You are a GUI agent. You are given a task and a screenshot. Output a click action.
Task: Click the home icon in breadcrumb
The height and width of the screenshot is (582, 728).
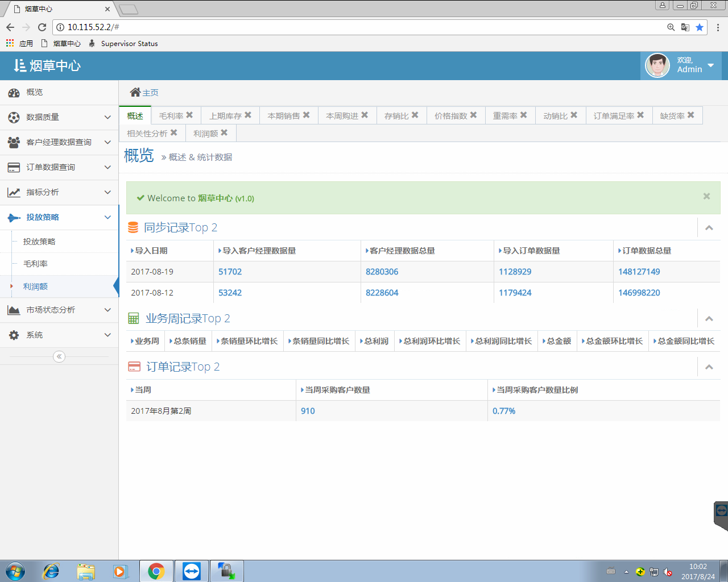click(x=135, y=92)
